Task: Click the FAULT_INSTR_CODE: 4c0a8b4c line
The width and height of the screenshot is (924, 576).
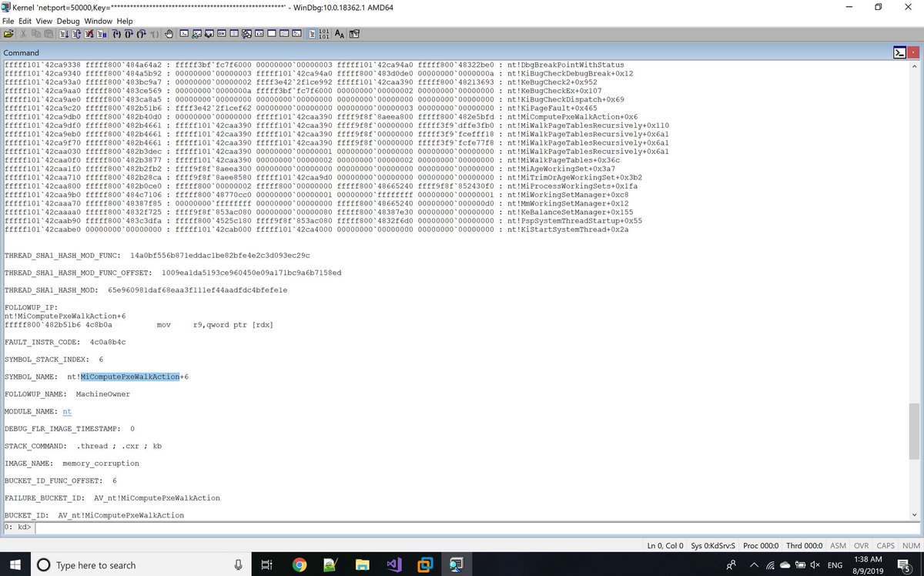Action: 65,342
